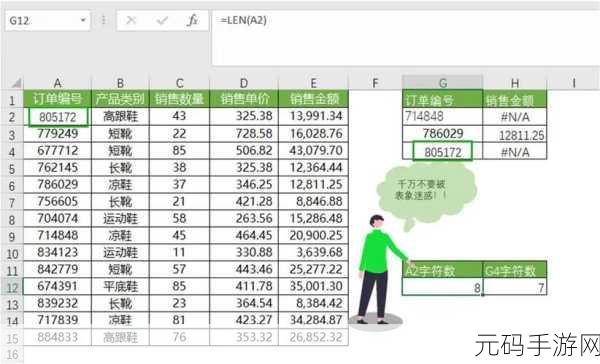Click cell E14 with 34,284.87

point(313,320)
